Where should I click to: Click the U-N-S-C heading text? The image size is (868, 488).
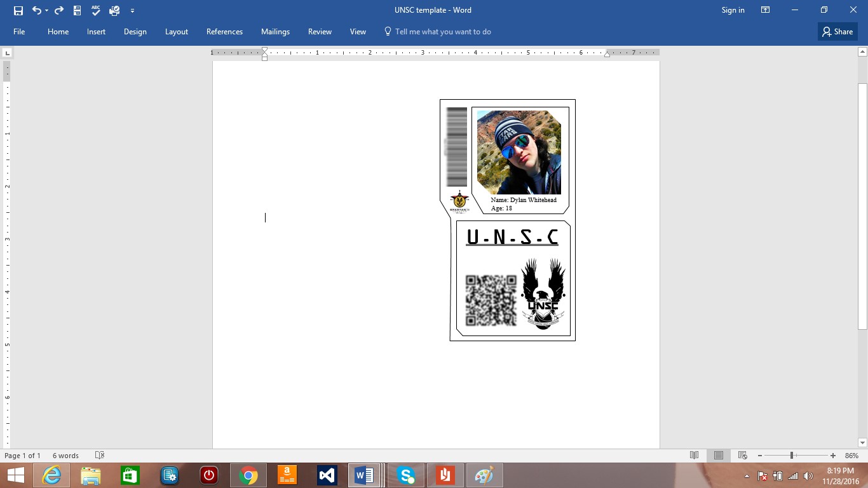click(512, 237)
